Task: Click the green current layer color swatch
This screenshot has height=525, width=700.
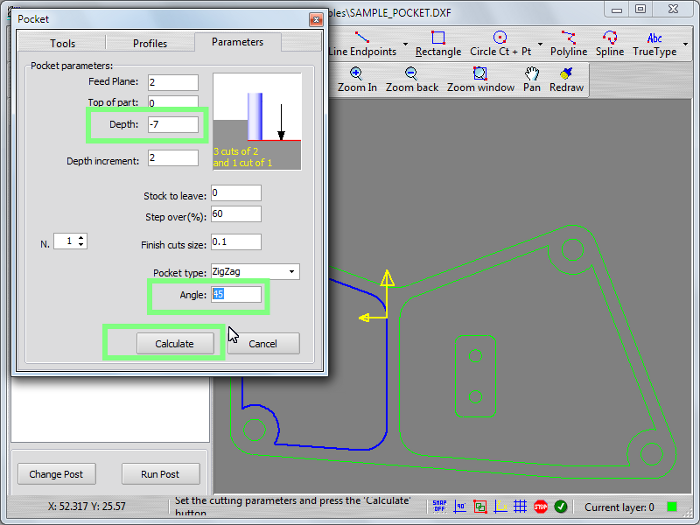Action: (x=672, y=507)
